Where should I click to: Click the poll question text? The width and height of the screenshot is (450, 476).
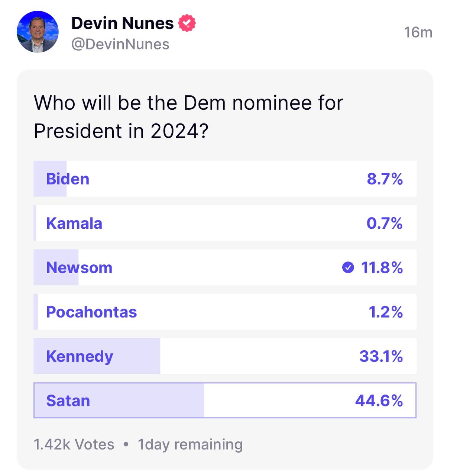pos(189,117)
